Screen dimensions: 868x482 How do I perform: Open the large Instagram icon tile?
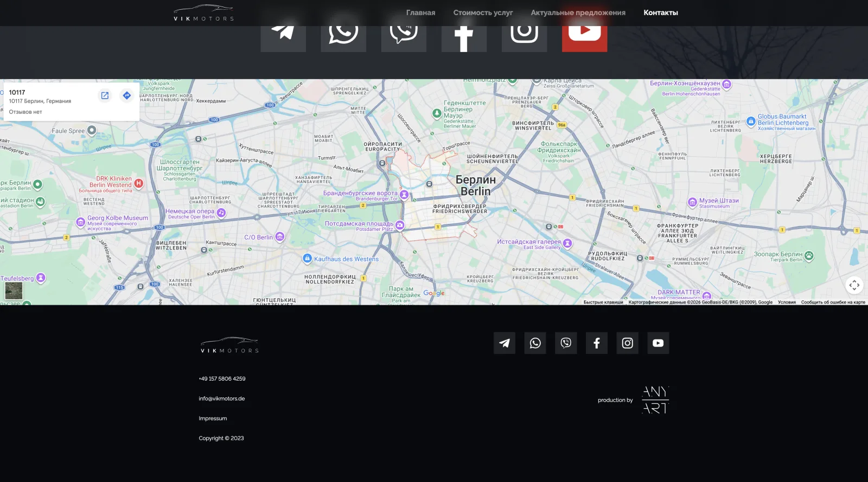(524, 39)
